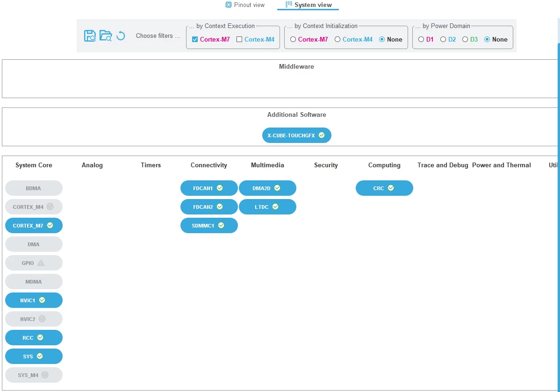560x392 pixels.
Task: Click the chip icon beside Pinout view
Action: pos(229,5)
